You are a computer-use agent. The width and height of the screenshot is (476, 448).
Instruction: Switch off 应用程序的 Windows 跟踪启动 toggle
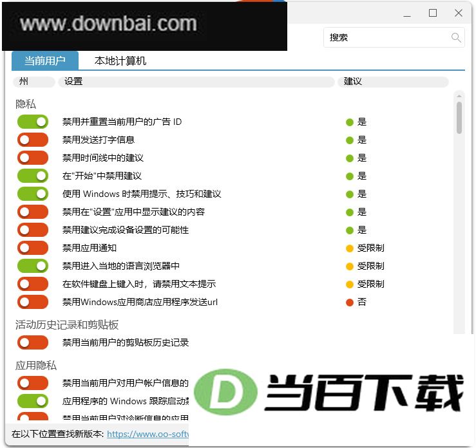(33, 401)
